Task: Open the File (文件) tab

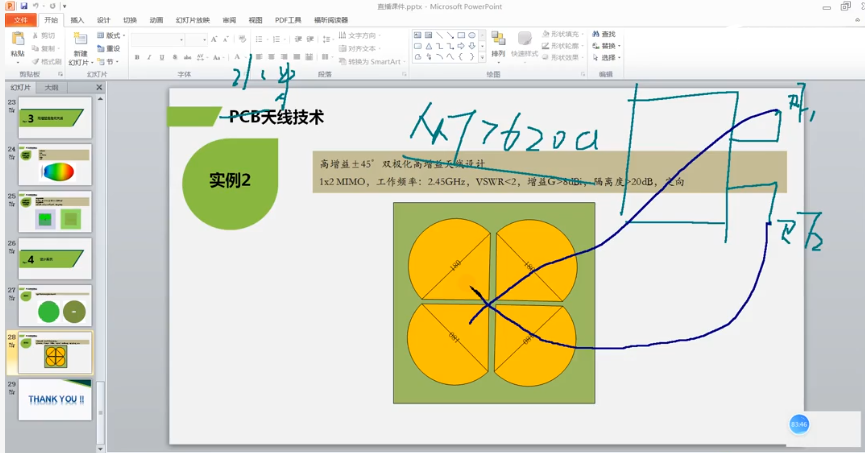Action: click(21, 20)
